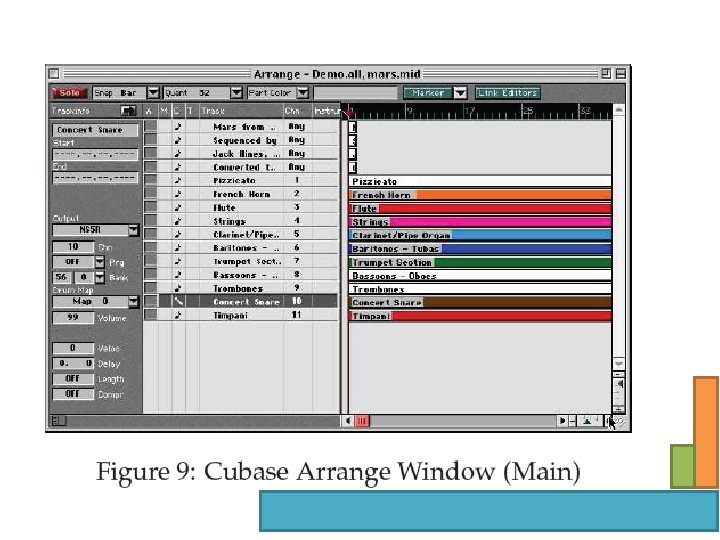Click the Arrange window zoom box icon
This screenshot has width=720, height=540.
click(x=606, y=73)
